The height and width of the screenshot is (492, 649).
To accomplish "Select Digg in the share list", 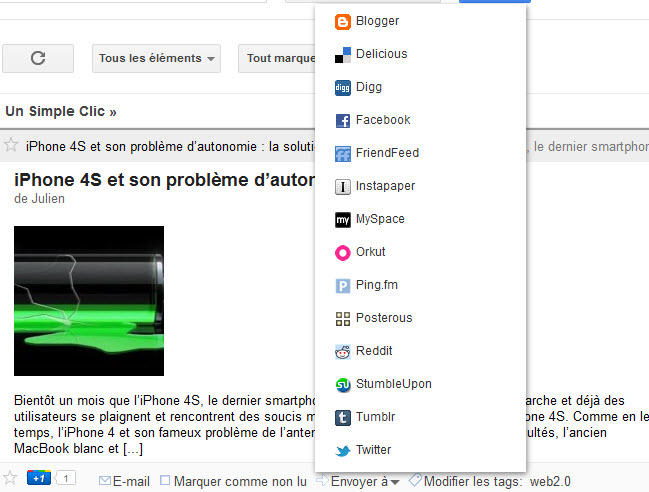I will click(x=421, y=87).
